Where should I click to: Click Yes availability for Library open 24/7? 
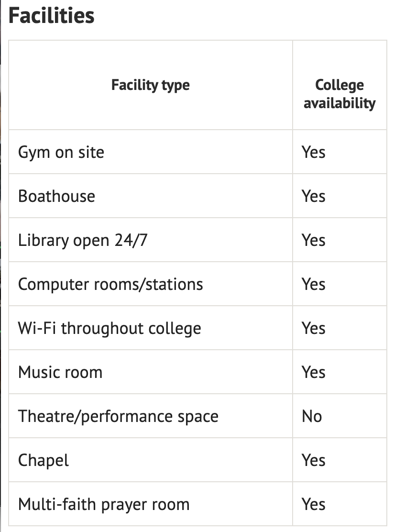coord(314,240)
